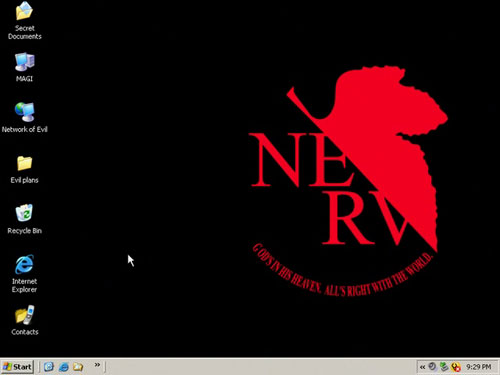Expand hidden system tray icons
This screenshot has width=500, height=375.
[422, 367]
